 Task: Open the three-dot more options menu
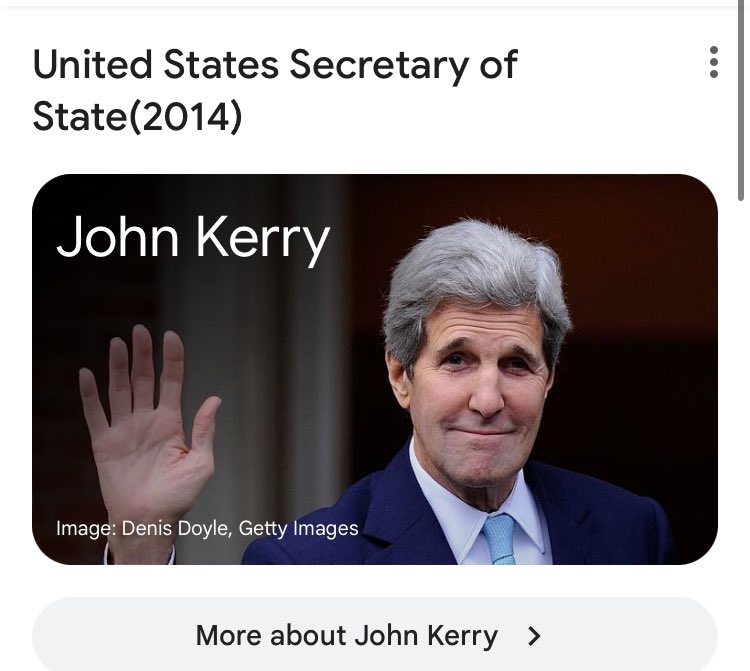click(x=714, y=62)
